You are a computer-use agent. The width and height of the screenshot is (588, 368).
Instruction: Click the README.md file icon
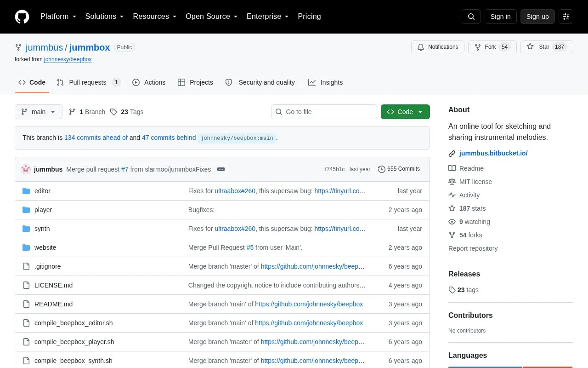26,304
